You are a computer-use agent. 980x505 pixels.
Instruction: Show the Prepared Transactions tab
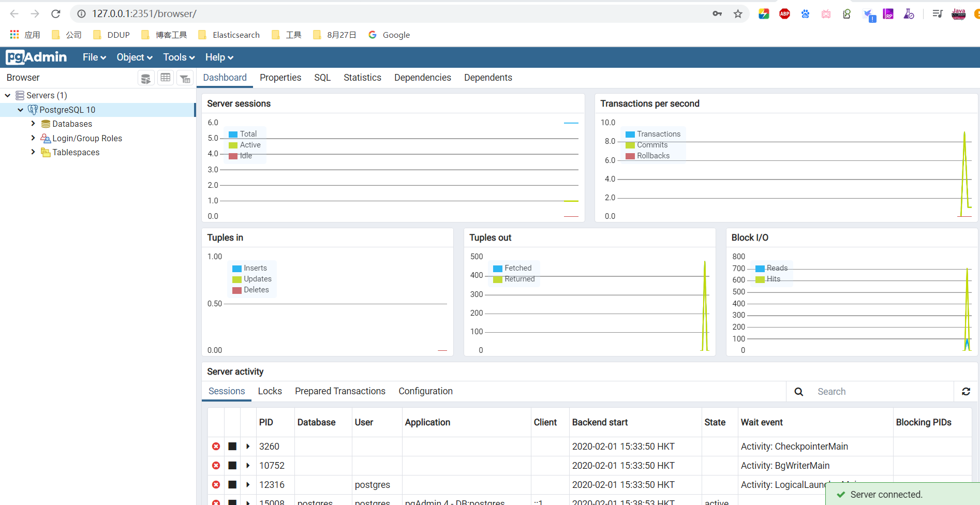point(340,391)
